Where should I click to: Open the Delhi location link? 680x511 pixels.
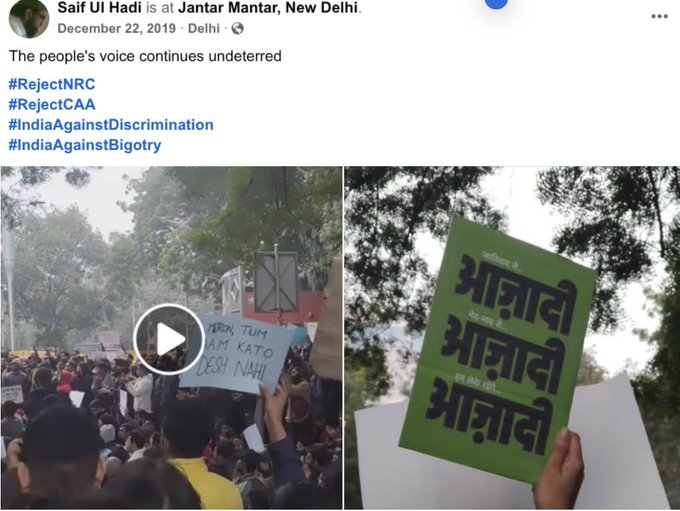point(204,29)
